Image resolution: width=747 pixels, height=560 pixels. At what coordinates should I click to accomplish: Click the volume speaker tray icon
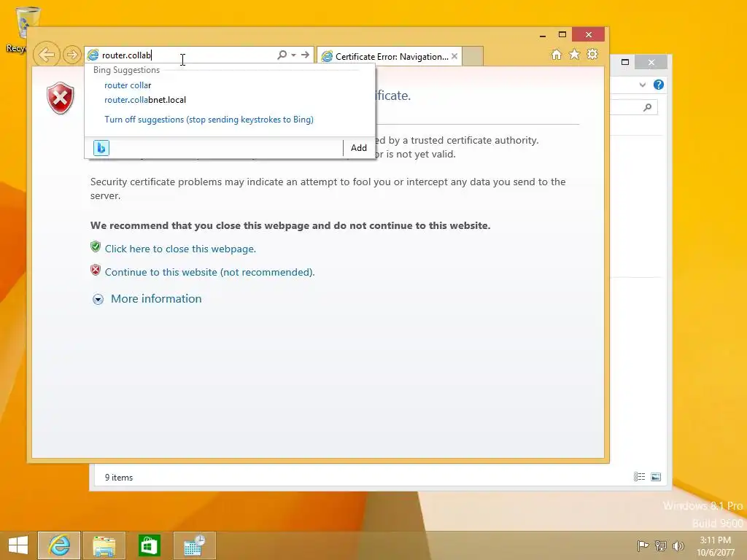click(x=678, y=545)
